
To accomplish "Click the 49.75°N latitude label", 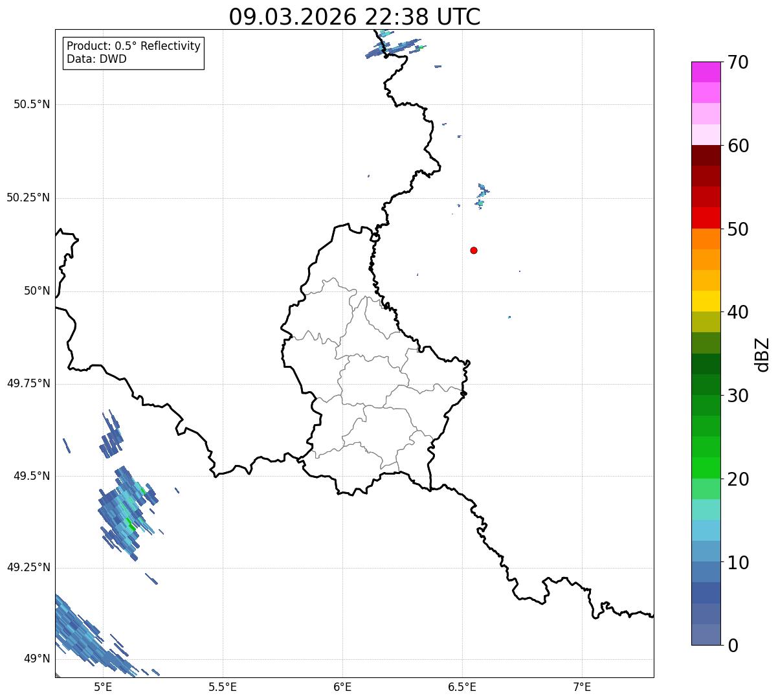I will point(28,383).
